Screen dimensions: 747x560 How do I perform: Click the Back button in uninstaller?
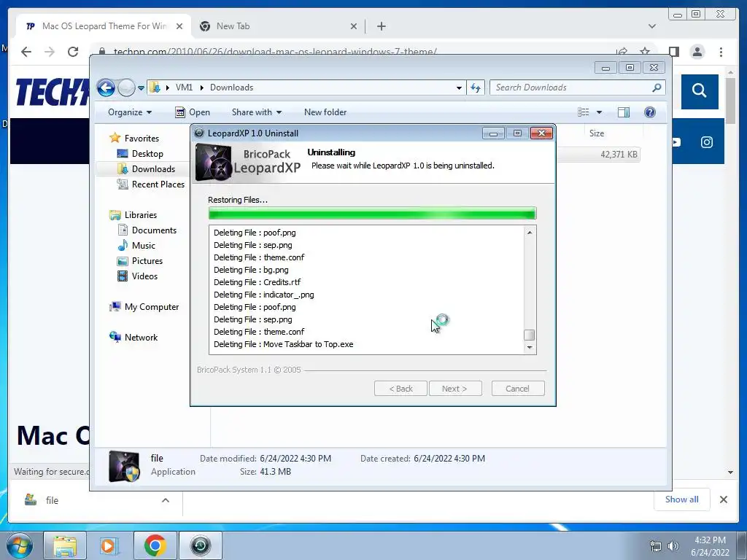click(400, 389)
